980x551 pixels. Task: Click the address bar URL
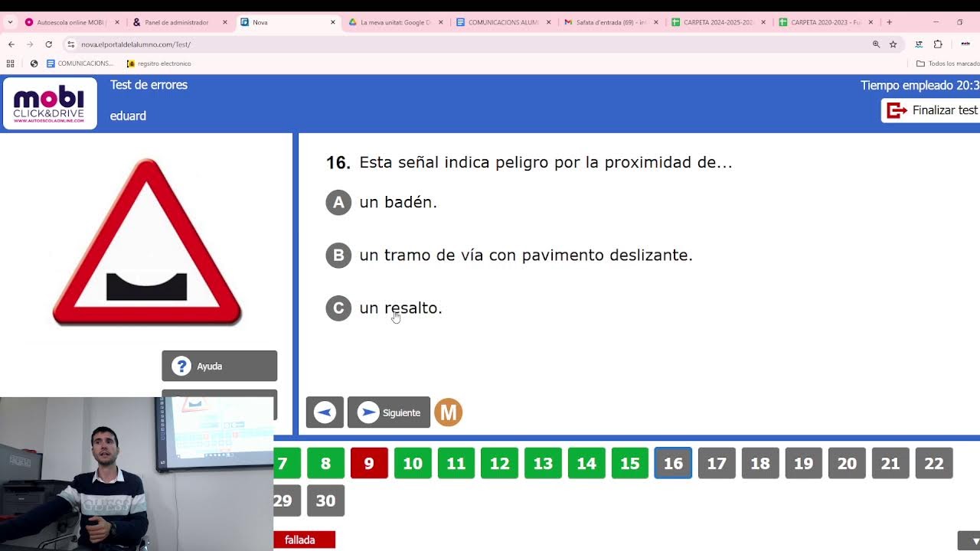click(x=136, y=44)
